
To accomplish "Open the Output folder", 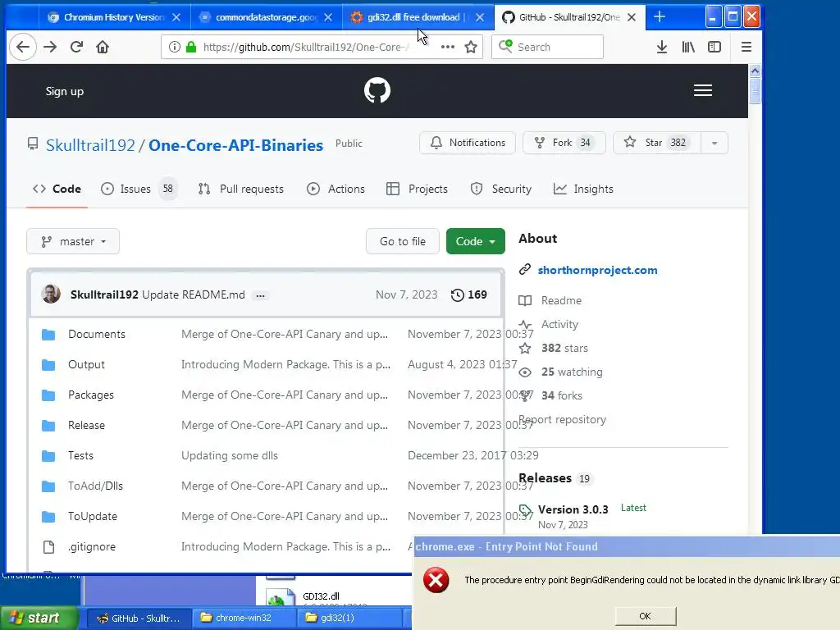I will [x=86, y=365].
